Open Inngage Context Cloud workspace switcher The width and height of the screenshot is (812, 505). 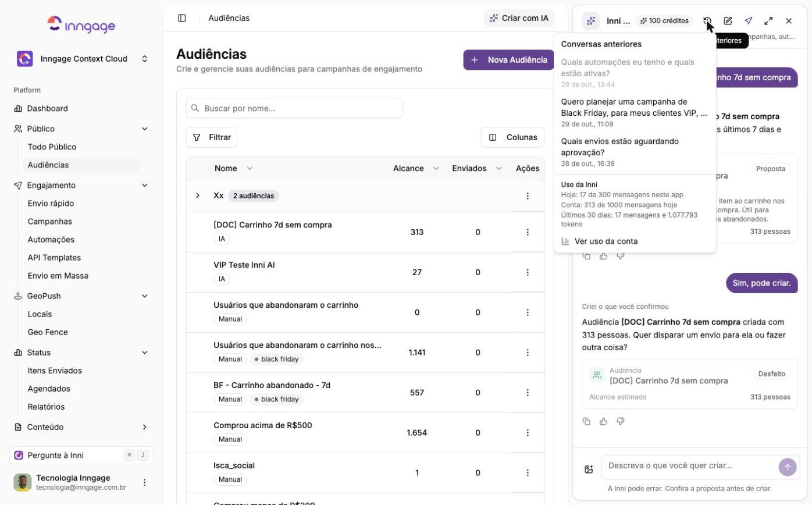pyautogui.click(x=82, y=59)
